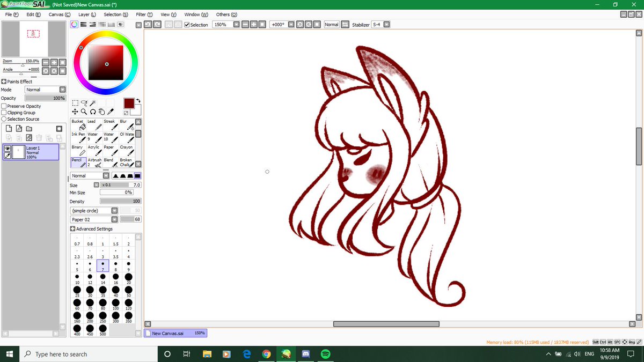Choose the Streak brush tool
The width and height of the screenshot is (644, 362).
(111, 125)
